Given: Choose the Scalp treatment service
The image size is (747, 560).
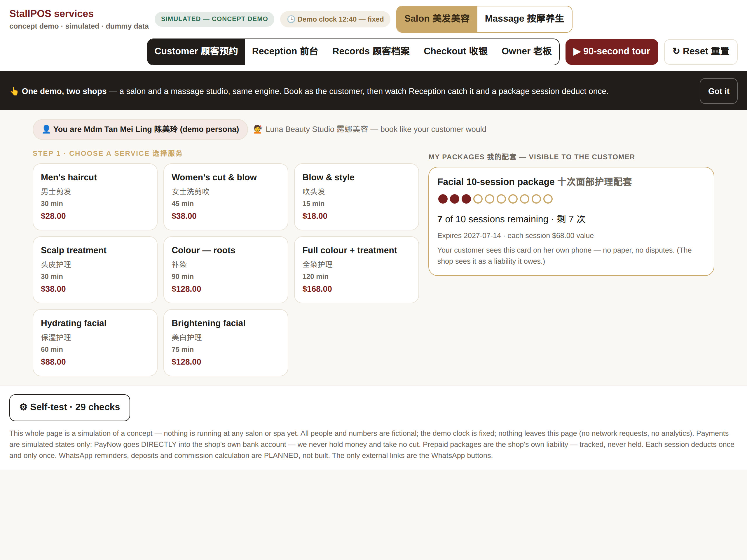Looking at the screenshot, I should click(x=95, y=270).
